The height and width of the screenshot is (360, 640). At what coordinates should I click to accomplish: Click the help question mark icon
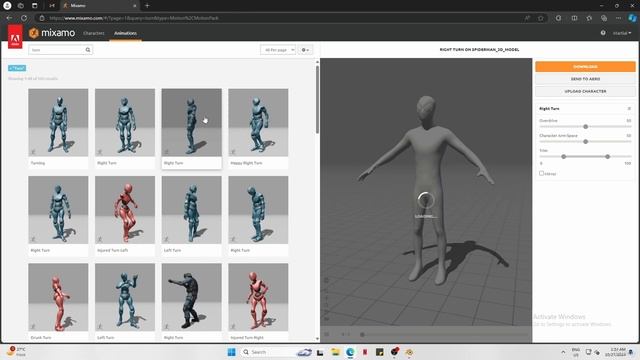point(603,33)
